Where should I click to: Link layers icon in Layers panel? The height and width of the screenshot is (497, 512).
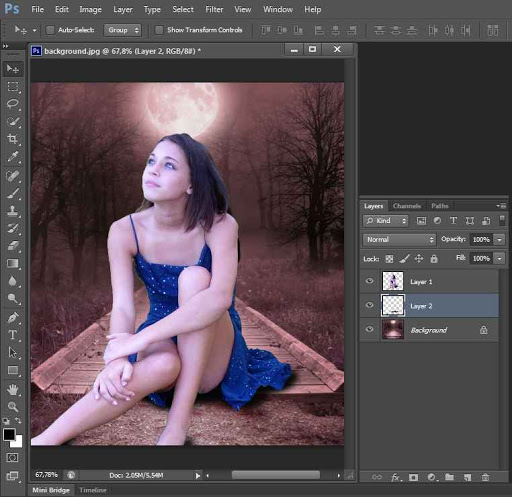(x=377, y=477)
